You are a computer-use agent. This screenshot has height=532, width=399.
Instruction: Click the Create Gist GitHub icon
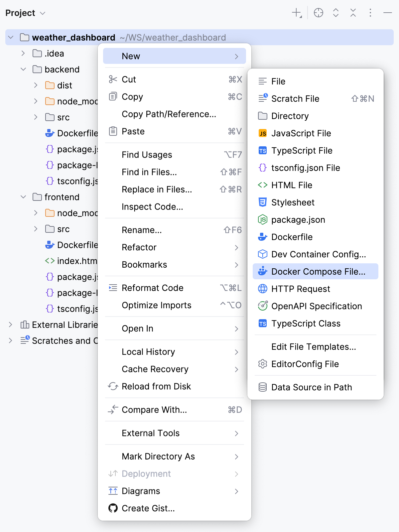[x=113, y=508]
